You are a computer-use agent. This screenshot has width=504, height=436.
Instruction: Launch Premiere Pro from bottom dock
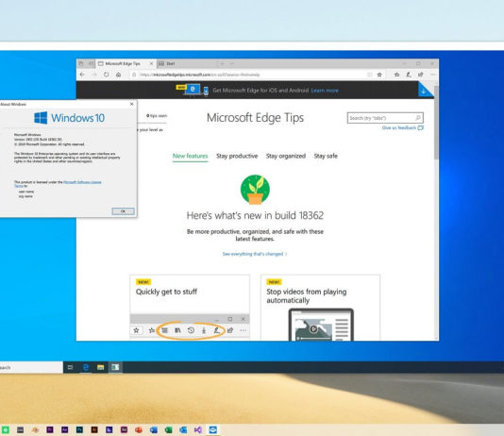click(x=50, y=430)
